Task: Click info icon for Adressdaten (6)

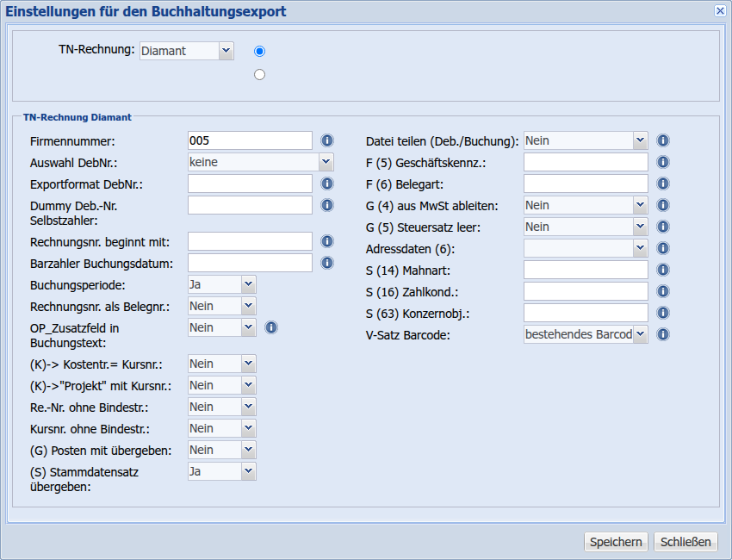Action: click(663, 248)
